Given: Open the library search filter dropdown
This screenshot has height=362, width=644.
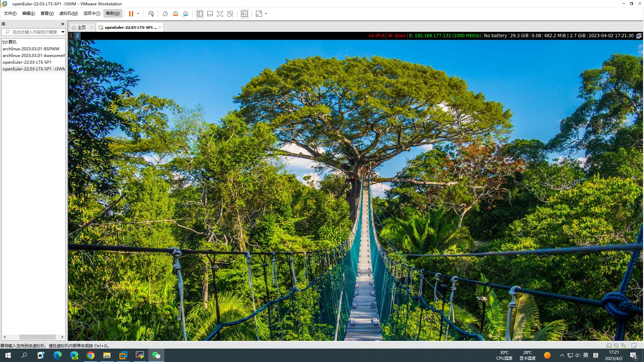Looking at the screenshot, I should 63,32.
